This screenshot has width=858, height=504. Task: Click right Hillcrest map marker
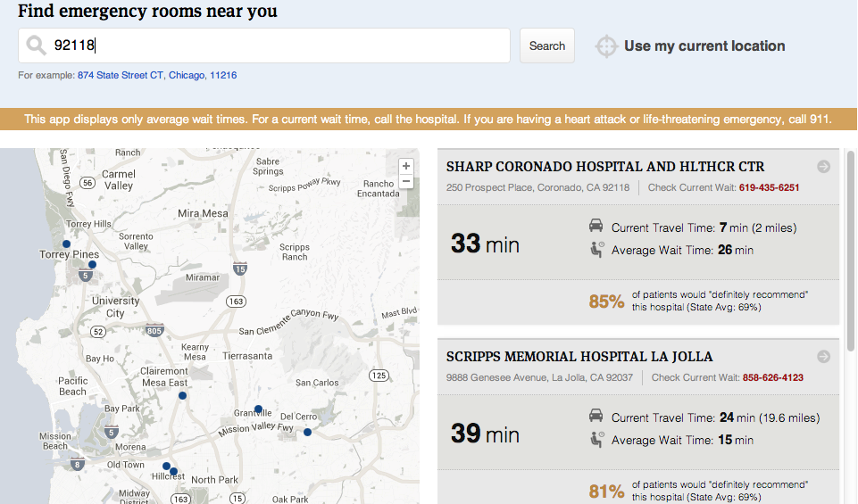tap(173, 471)
